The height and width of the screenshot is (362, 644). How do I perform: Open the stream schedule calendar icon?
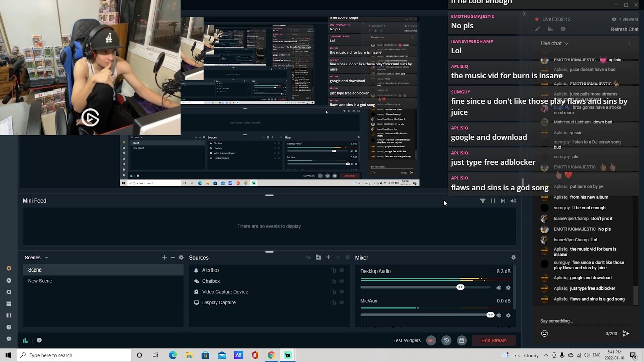462,340
